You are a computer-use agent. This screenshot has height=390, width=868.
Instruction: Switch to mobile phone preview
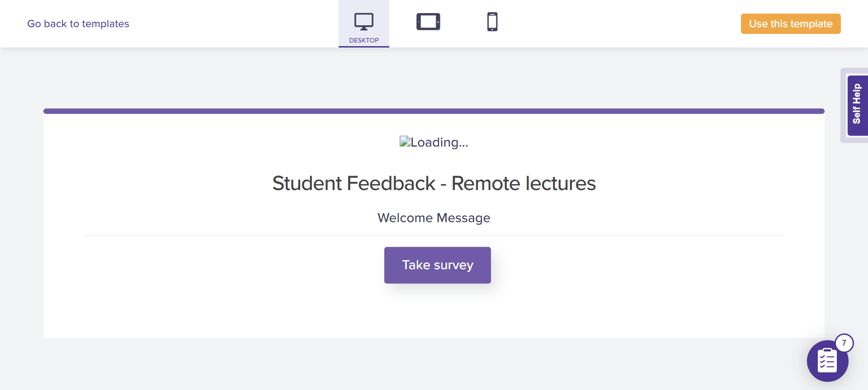(492, 22)
